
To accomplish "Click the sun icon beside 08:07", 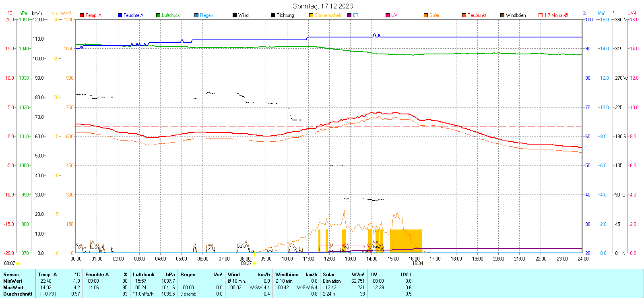I will (x=18, y=263).
